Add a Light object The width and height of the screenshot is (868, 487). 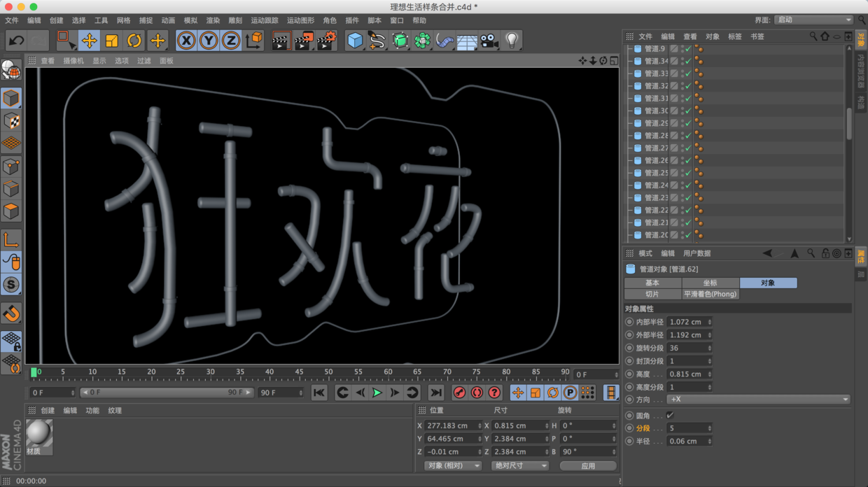(512, 41)
